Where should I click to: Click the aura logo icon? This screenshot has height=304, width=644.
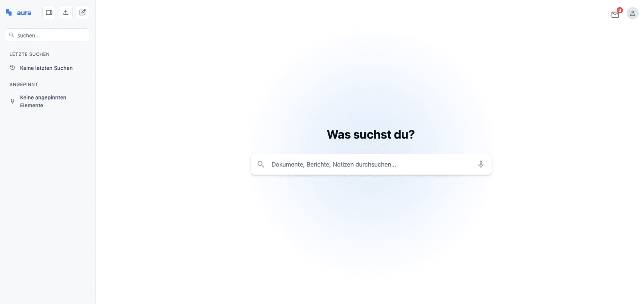click(9, 12)
